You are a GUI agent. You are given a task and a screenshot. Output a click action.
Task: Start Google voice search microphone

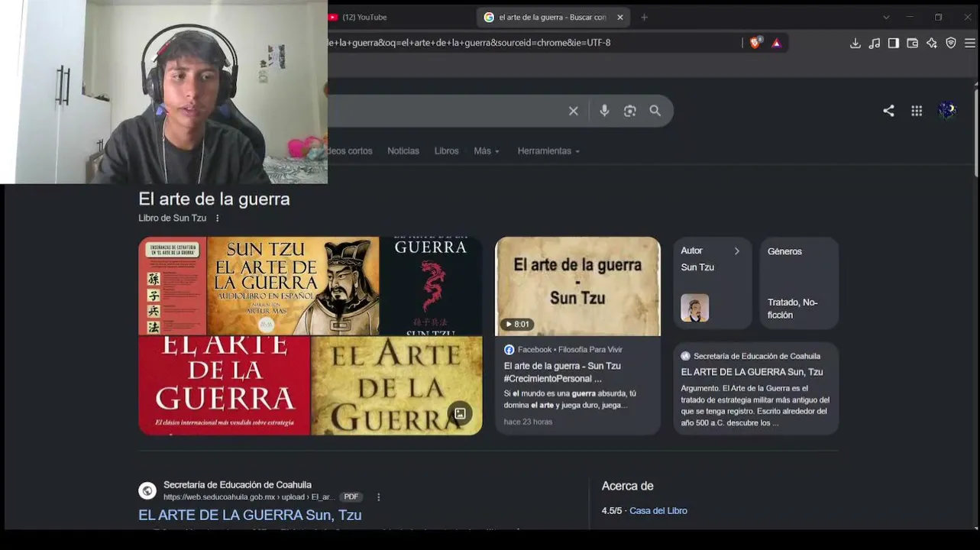click(604, 111)
